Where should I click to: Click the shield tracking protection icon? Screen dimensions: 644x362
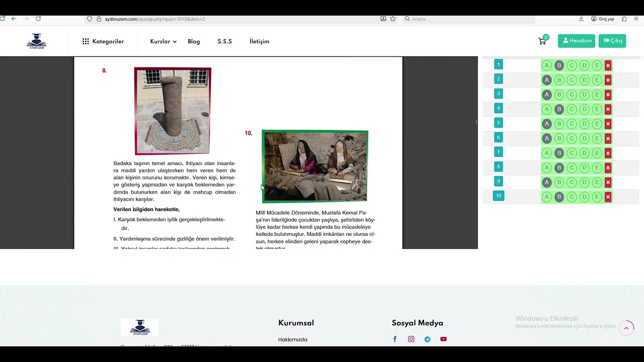(90, 19)
